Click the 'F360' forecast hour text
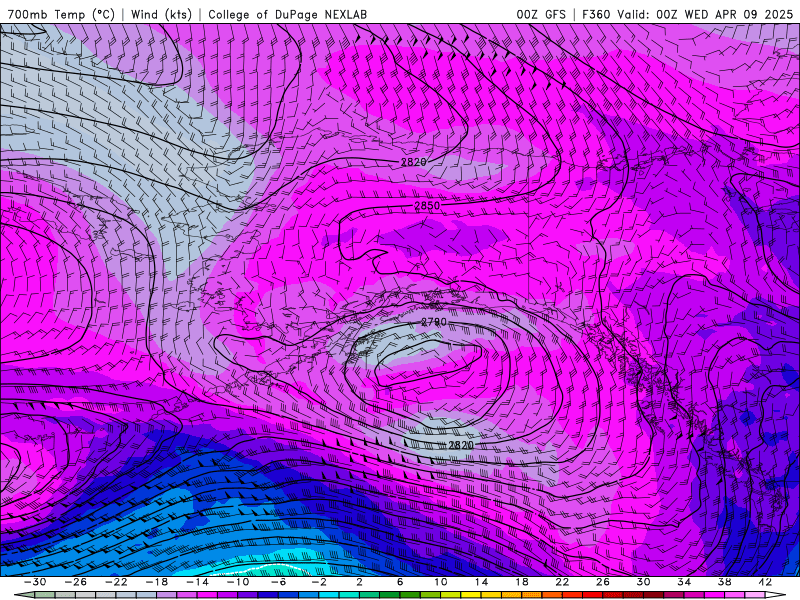800x600 pixels. pos(596,14)
